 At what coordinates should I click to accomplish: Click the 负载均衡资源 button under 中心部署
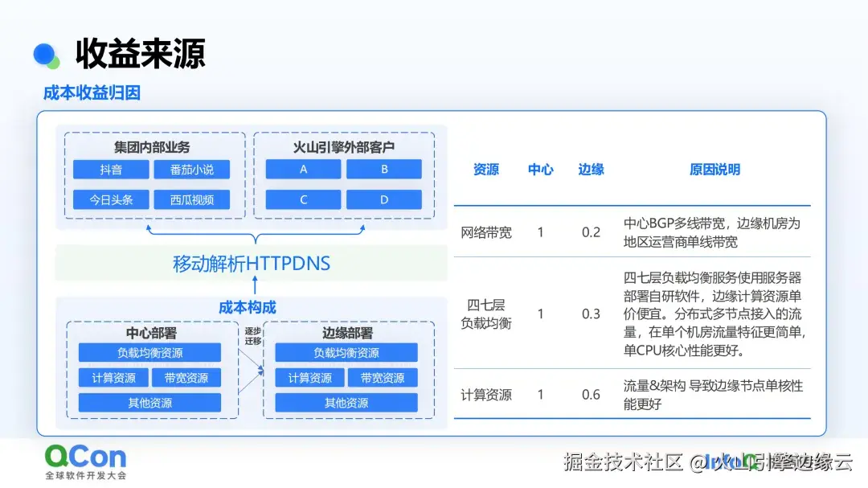[x=149, y=352]
